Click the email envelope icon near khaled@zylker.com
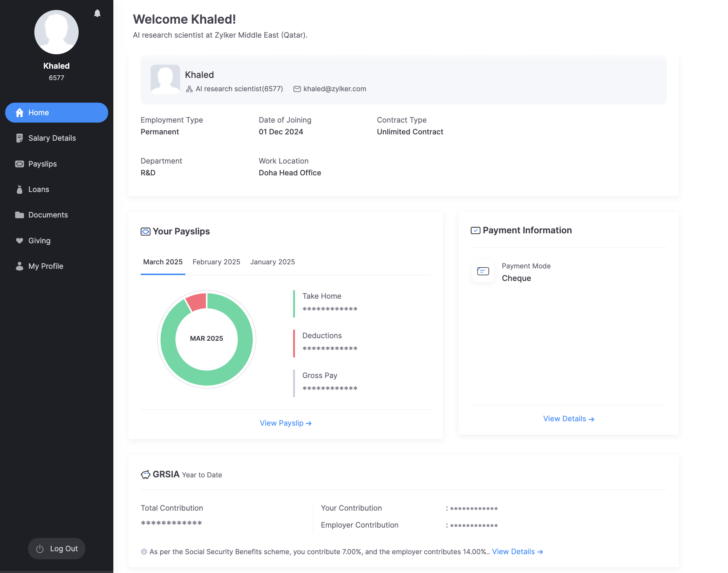This screenshot has height=573, width=728. [297, 89]
